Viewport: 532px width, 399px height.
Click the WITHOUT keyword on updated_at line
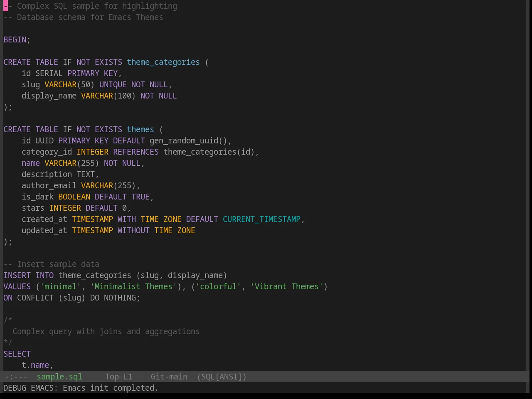tap(133, 230)
